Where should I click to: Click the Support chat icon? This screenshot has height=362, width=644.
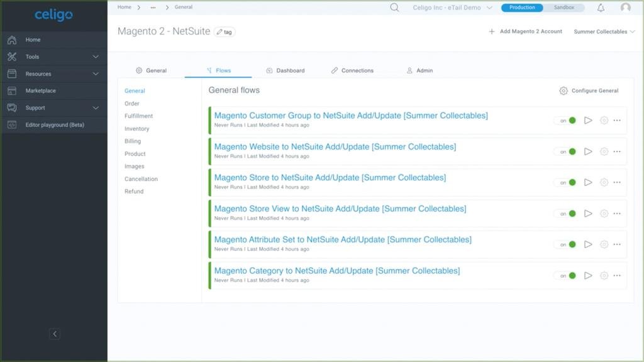[x=12, y=107]
